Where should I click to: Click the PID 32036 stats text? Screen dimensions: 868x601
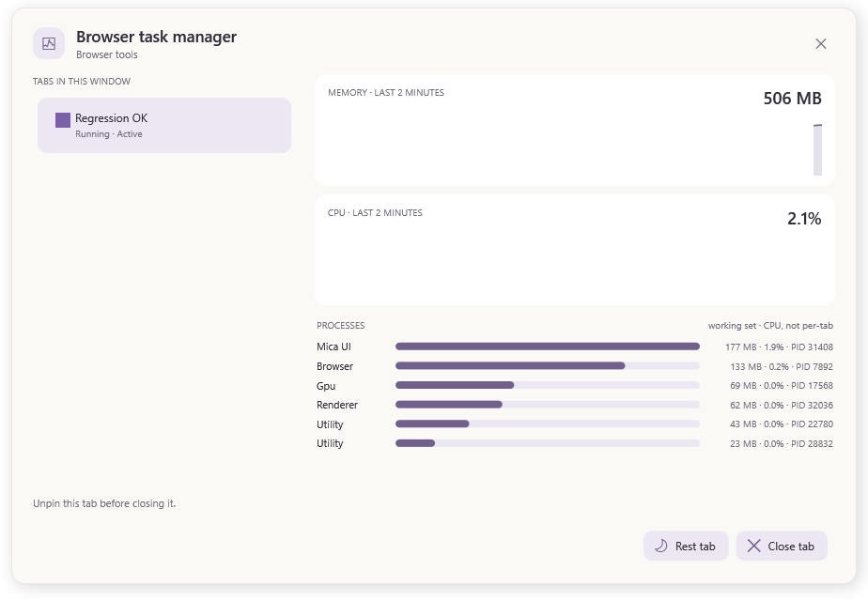[782, 405]
